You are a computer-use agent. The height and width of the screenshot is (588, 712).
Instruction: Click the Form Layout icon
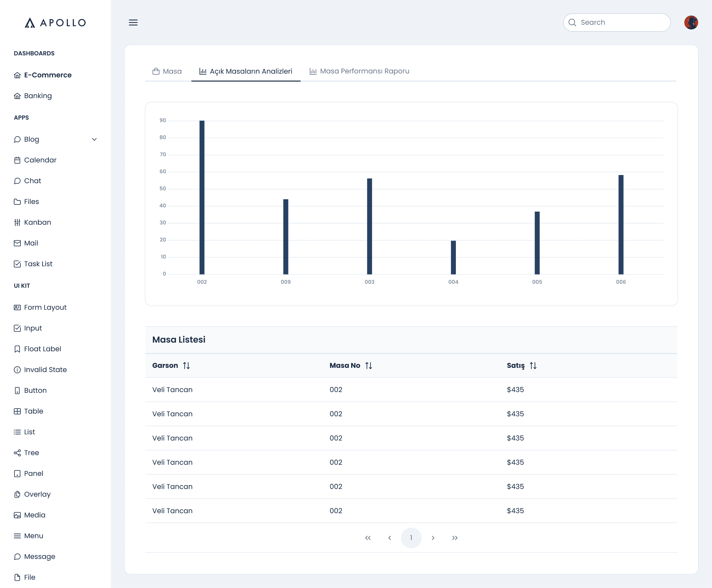coord(17,308)
